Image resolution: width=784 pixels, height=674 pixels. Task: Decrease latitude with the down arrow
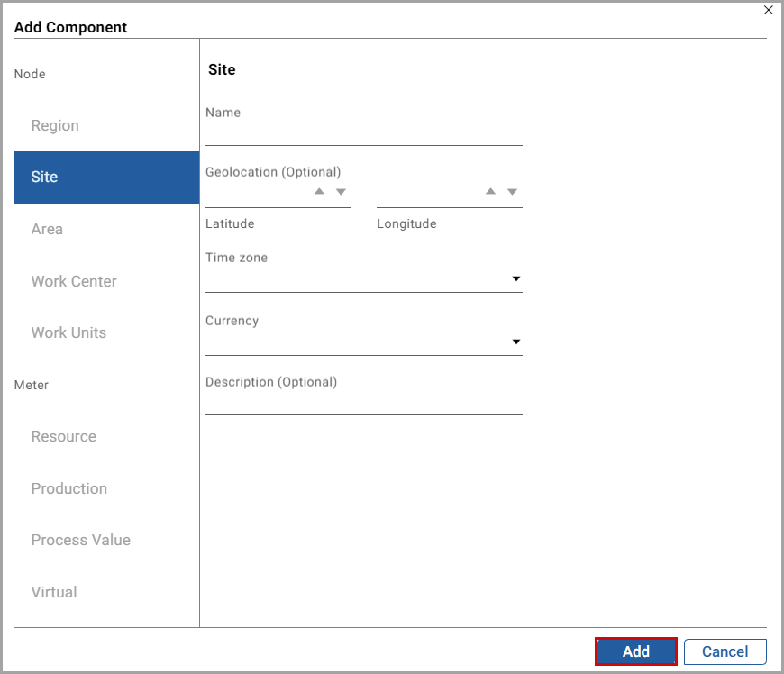point(341,192)
